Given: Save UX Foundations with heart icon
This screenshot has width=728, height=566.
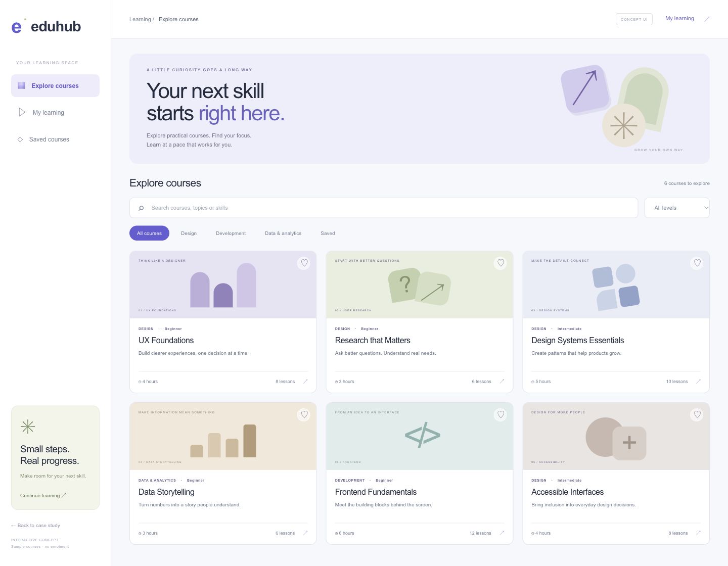Looking at the screenshot, I should click(304, 263).
